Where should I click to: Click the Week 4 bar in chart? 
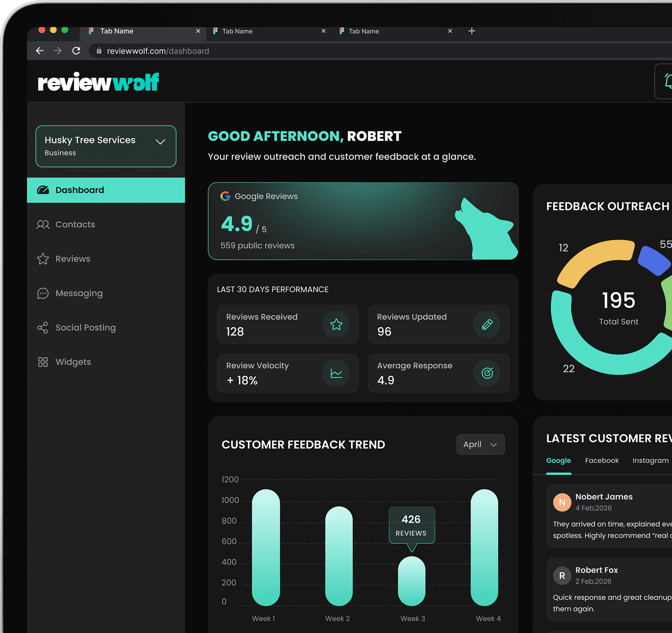click(484, 548)
